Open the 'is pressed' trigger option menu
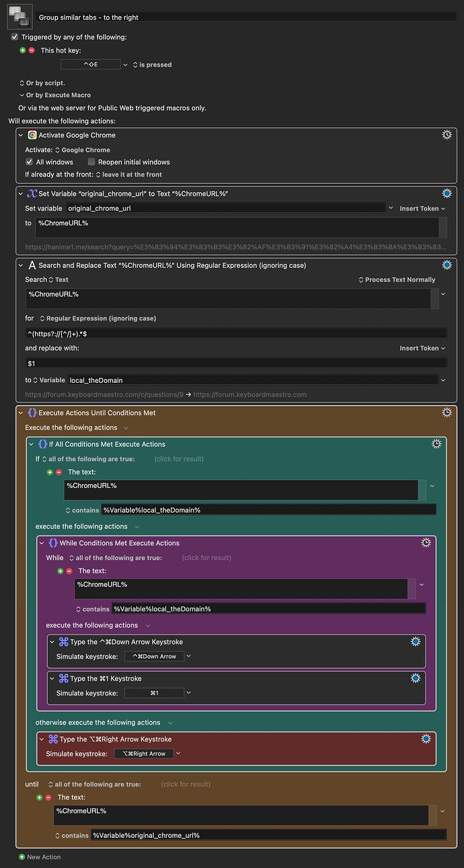This screenshot has height=868, width=464. point(152,65)
